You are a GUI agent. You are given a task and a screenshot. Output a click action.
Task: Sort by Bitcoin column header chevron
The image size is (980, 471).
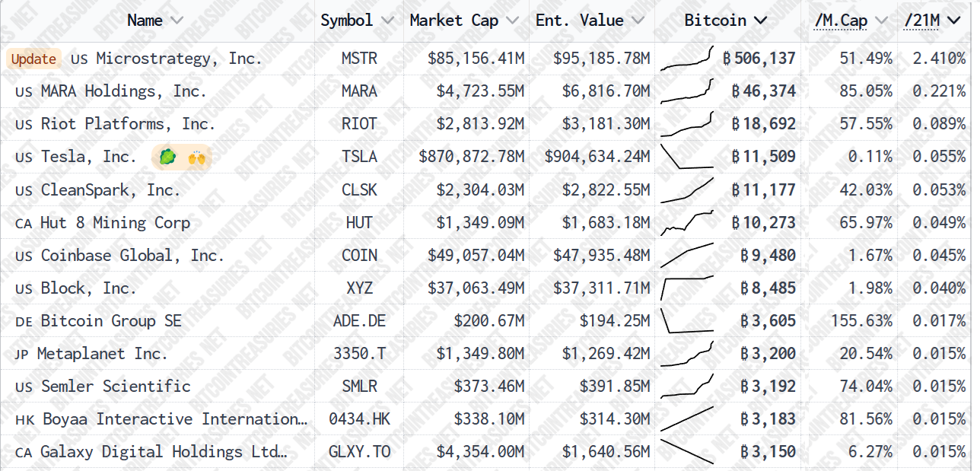pyautogui.click(x=761, y=21)
